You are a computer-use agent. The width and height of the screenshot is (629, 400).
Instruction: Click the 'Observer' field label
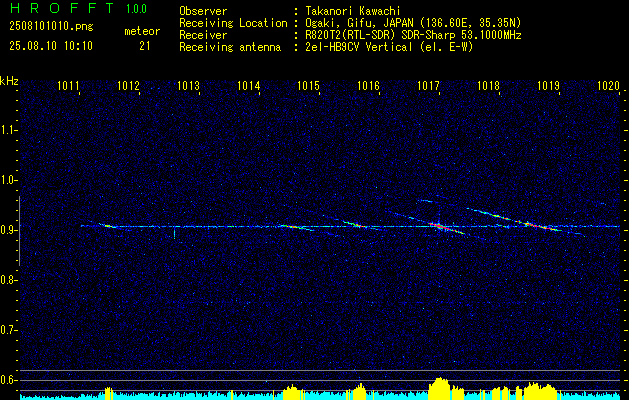[203, 11]
